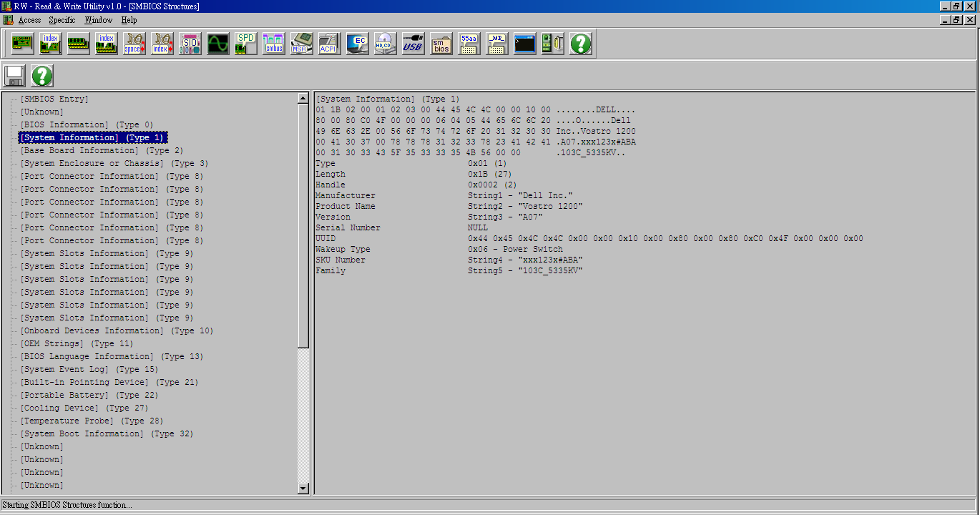Image resolution: width=980 pixels, height=515 pixels.
Task: Select [Base Board Information] (Type 2)
Action: (102, 150)
